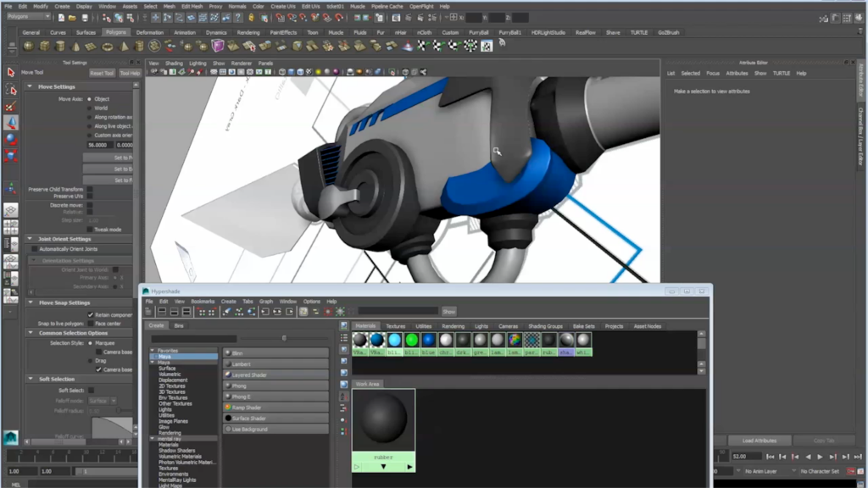Collapse Move Settings section

(x=30, y=86)
